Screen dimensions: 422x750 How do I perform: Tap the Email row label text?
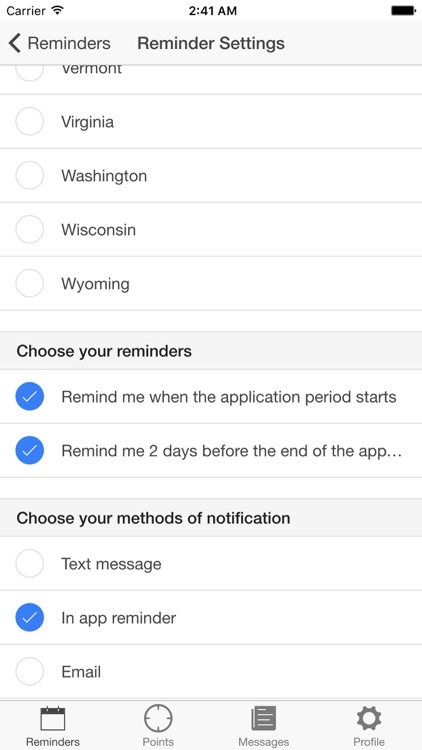click(81, 672)
